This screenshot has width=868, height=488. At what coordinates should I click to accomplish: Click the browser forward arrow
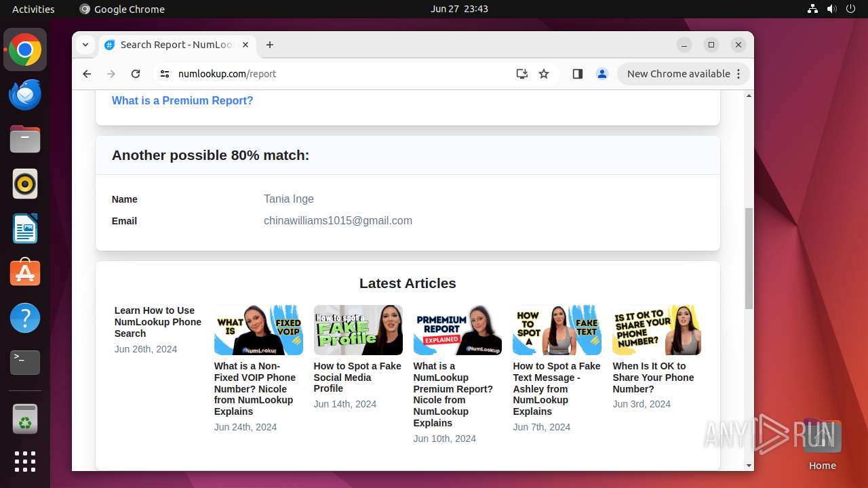pos(111,74)
